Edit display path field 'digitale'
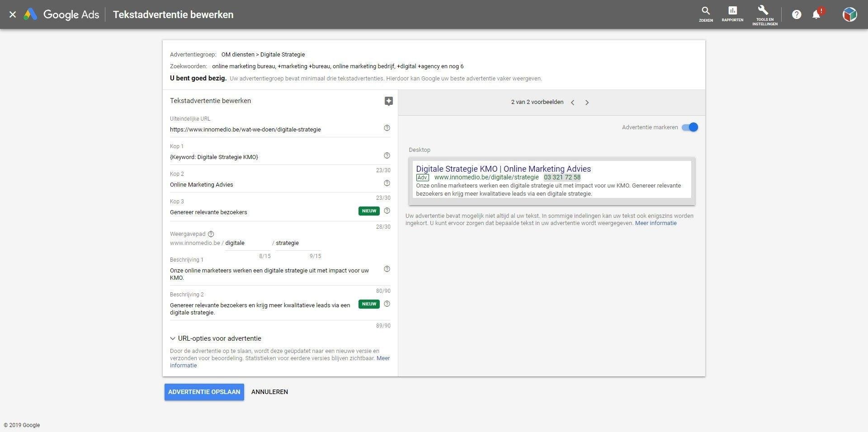Image resolution: width=868 pixels, height=432 pixels. pyautogui.click(x=247, y=243)
